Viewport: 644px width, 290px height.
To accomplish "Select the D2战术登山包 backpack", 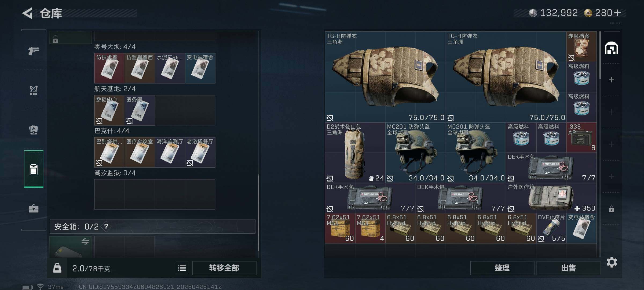I will (x=355, y=153).
